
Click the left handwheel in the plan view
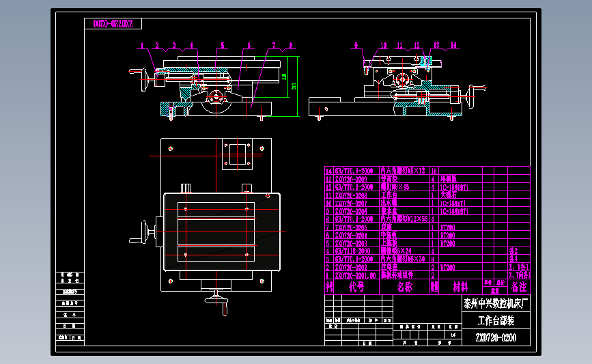pyautogui.click(x=143, y=233)
